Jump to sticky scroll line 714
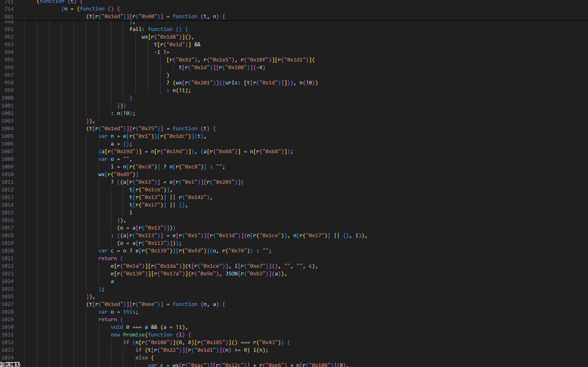This screenshot has height=367, width=588. pyautogui.click(x=9, y=9)
